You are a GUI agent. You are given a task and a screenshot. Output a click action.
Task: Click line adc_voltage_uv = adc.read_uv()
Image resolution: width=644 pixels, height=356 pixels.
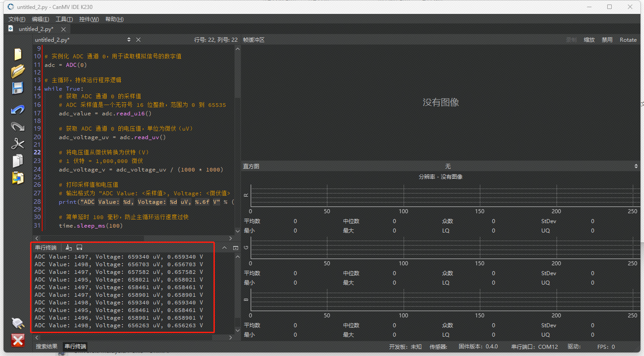112,137
